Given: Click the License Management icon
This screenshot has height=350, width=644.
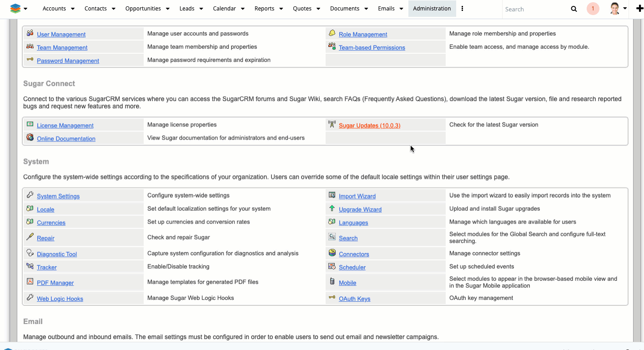Looking at the screenshot, I should point(30,124).
